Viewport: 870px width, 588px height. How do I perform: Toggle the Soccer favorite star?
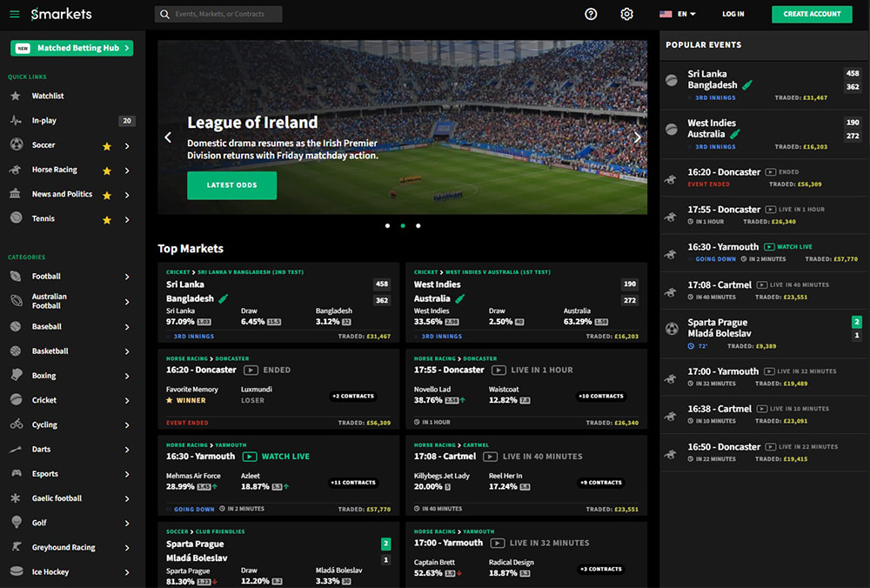coord(107,146)
